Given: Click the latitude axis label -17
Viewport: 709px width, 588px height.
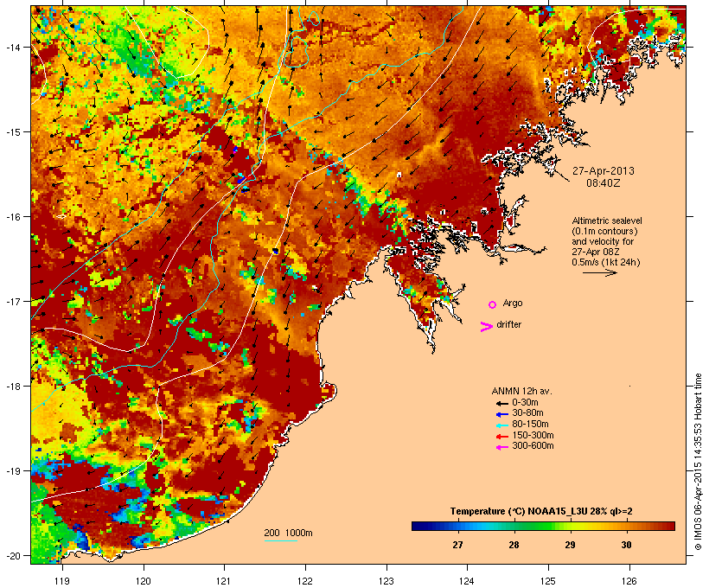Looking at the screenshot, I should (12, 301).
